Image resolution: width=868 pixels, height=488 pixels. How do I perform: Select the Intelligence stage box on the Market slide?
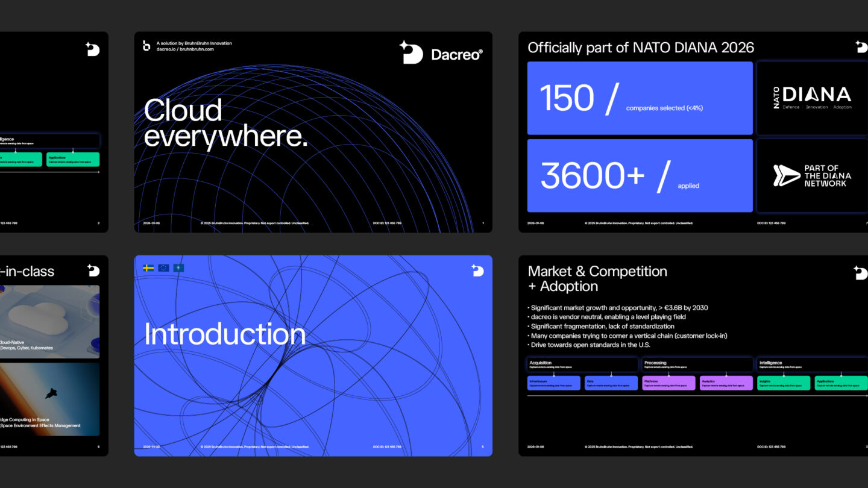813,364
